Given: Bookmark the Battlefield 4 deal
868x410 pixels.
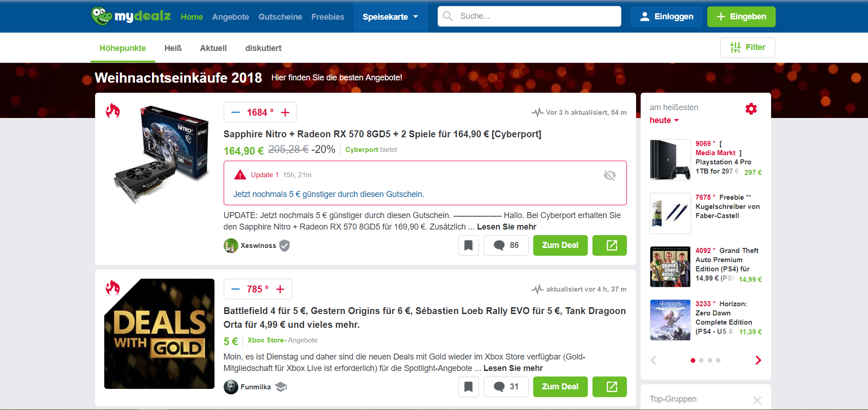Looking at the screenshot, I should 468,387.
